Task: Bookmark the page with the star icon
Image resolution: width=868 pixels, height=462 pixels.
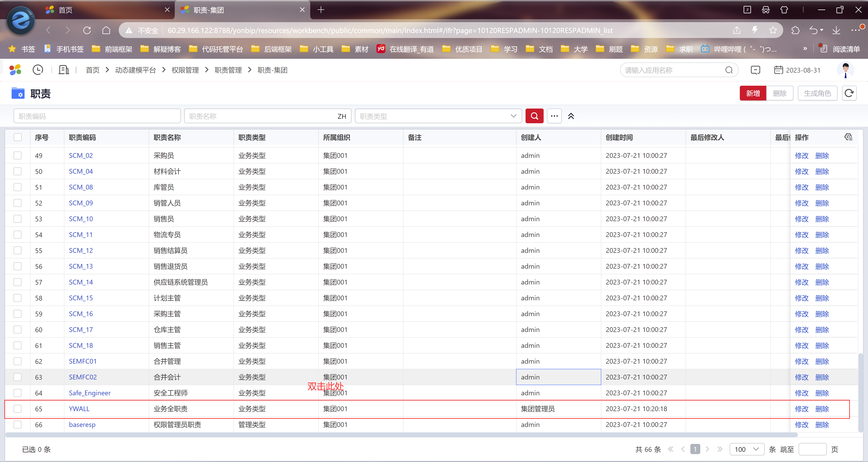Action: click(x=773, y=30)
